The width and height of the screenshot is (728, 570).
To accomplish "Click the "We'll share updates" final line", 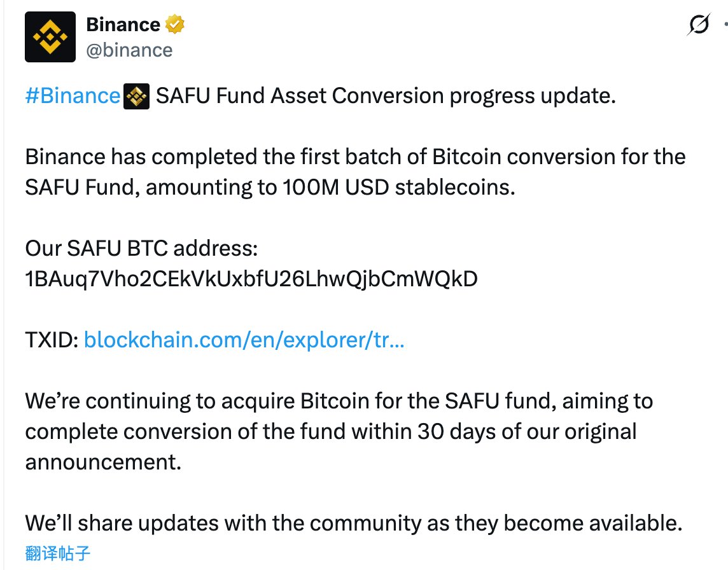I will click(353, 523).
